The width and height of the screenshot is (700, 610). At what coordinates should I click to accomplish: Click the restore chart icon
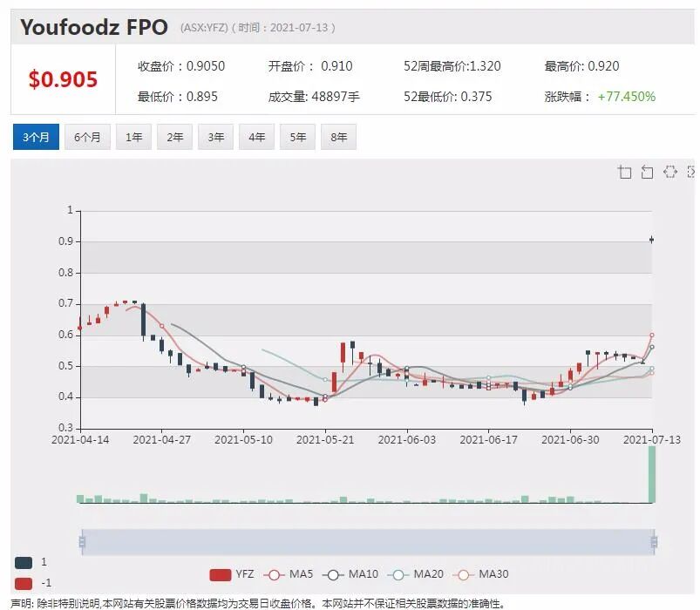[670, 172]
